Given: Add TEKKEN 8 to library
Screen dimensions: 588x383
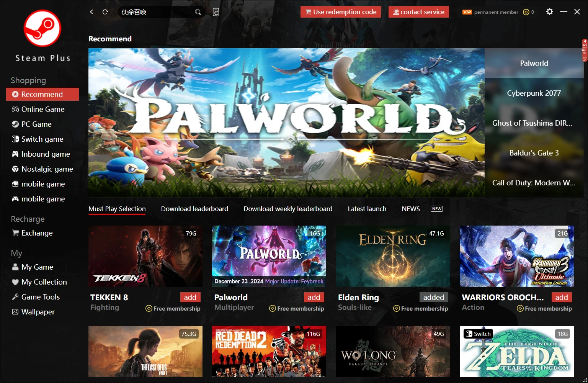Looking at the screenshot, I should [x=190, y=297].
